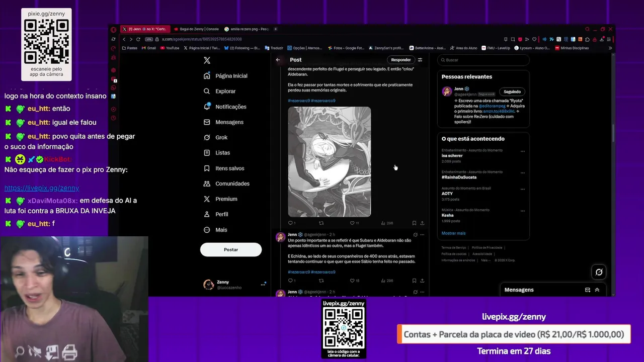Image resolution: width=644 pixels, height=362 pixels.
Task: Reload the browser page
Action: point(138,39)
